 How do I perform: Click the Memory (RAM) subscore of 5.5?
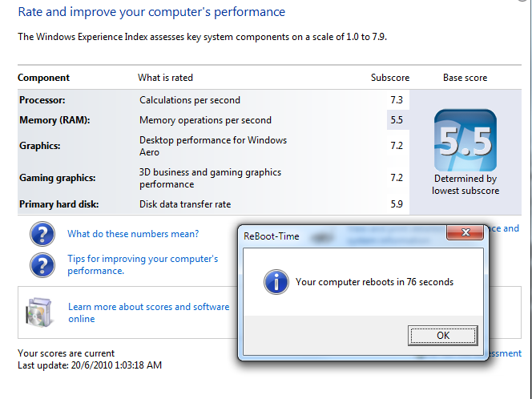click(397, 120)
